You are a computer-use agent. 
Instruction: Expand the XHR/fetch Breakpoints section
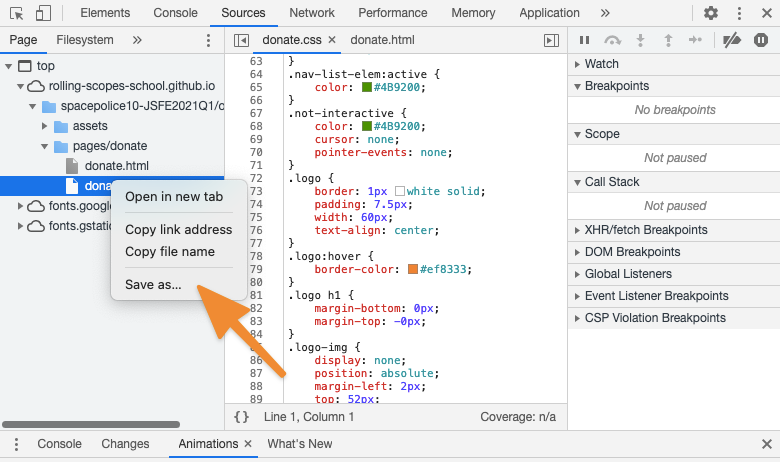(646, 230)
